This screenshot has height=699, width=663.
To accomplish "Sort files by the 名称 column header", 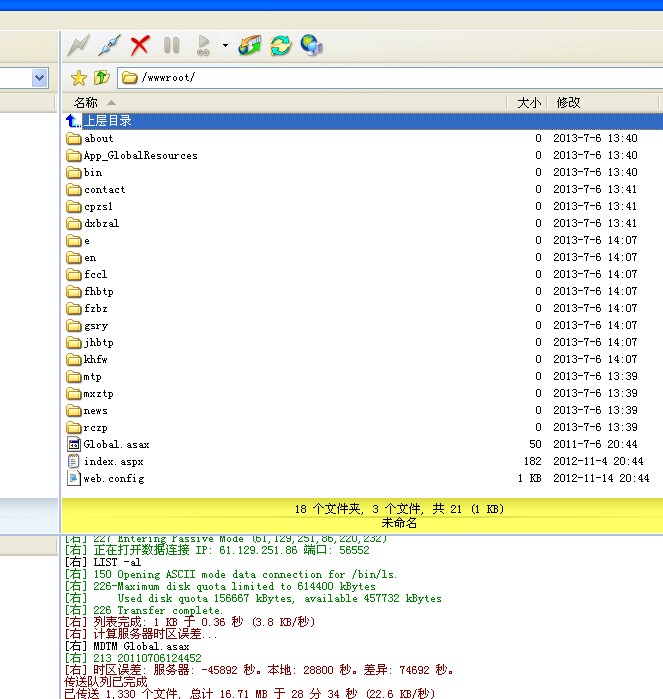I will [86, 102].
